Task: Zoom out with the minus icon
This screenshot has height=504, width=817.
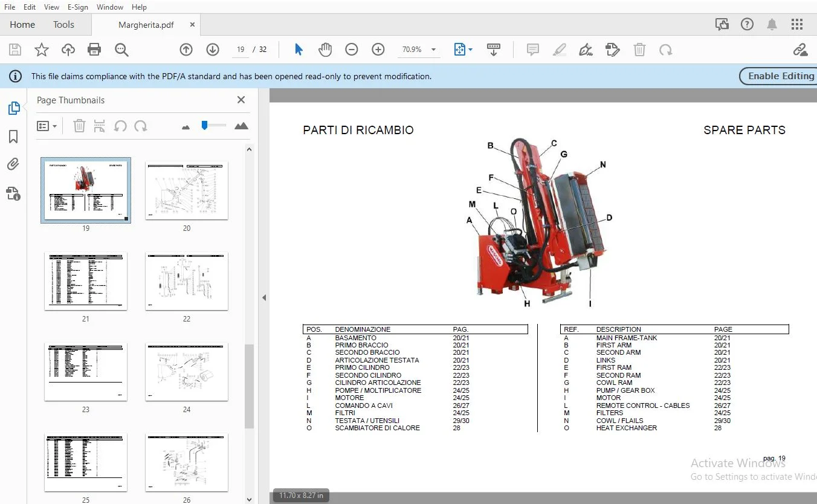Action: [x=352, y=50]
